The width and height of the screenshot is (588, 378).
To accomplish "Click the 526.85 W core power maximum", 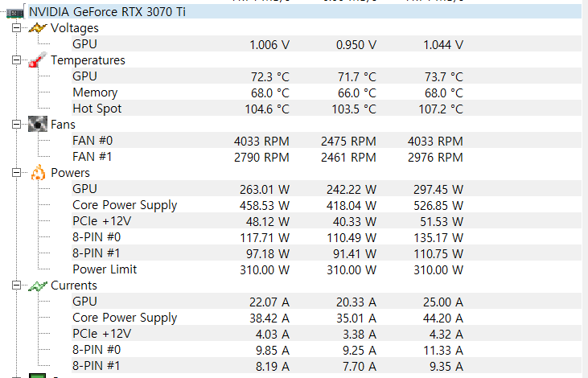I will (438, 206).
